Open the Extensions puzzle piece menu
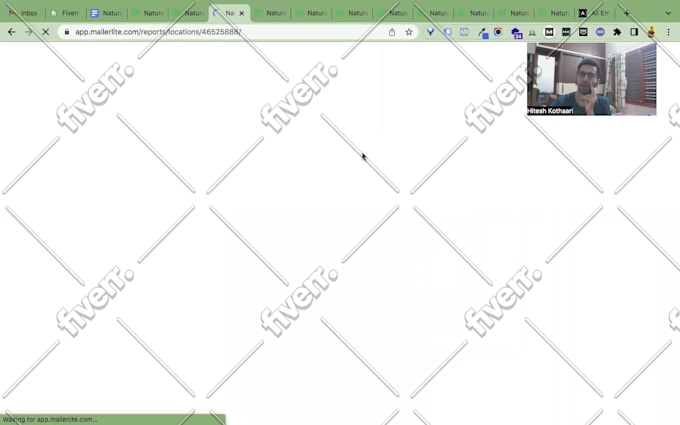680x425 pixels. point(617,32)
